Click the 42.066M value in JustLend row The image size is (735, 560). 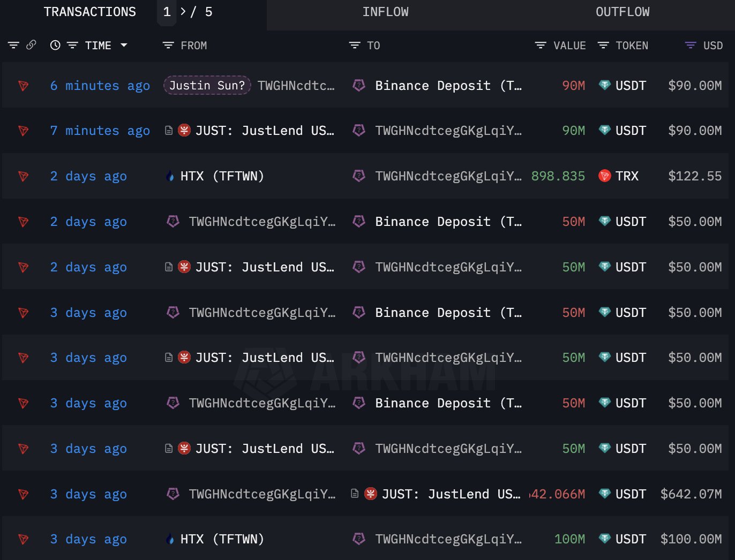pos(557,494)
